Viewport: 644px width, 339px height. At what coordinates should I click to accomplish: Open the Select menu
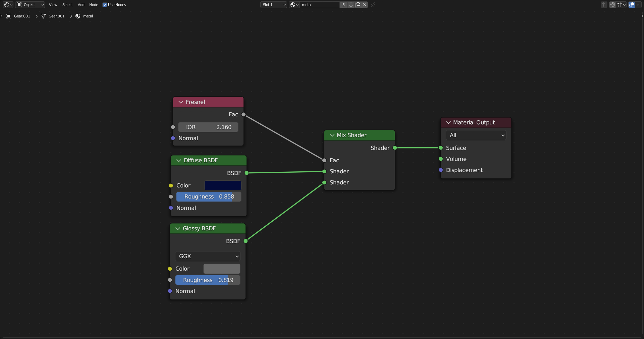(67, 5)
